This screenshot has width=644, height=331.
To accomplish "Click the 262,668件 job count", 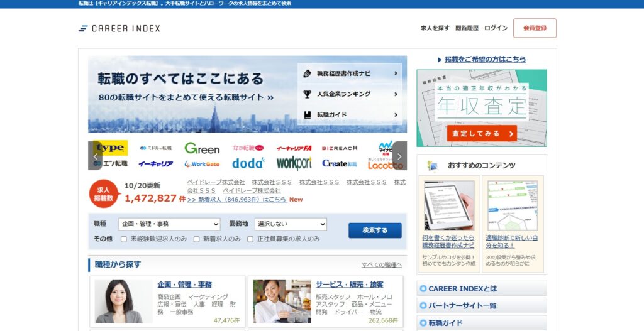I will click(383, 320).
